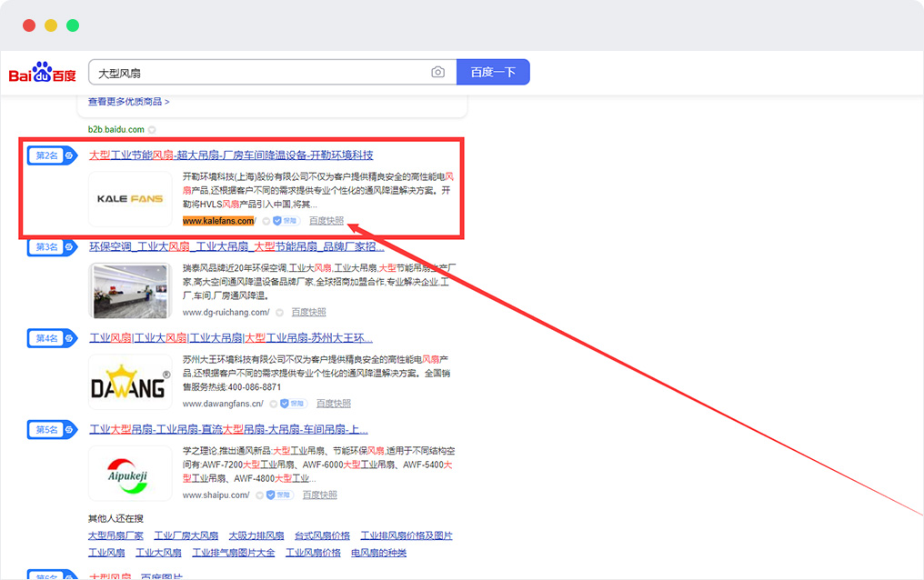
Task: Click the grey icon after www.dawangfans.cn
Action: point(274,404)
